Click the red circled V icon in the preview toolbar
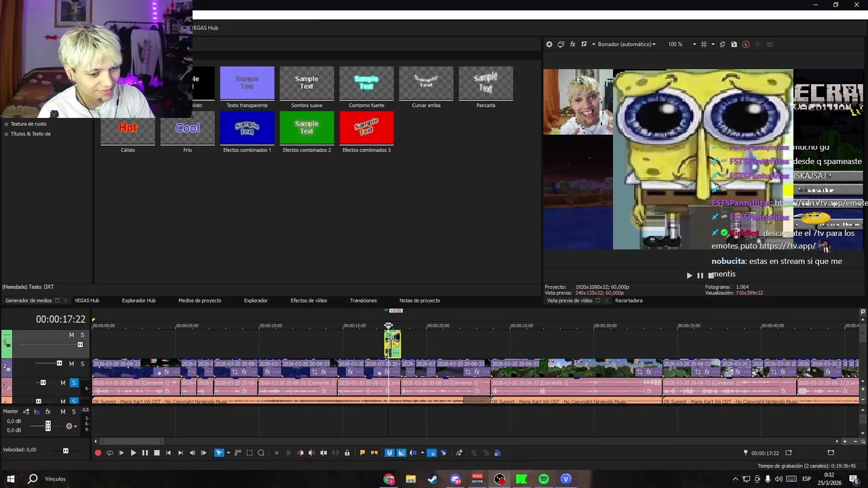868x488 pixels. pyautogui.click(x=746, y=44)
